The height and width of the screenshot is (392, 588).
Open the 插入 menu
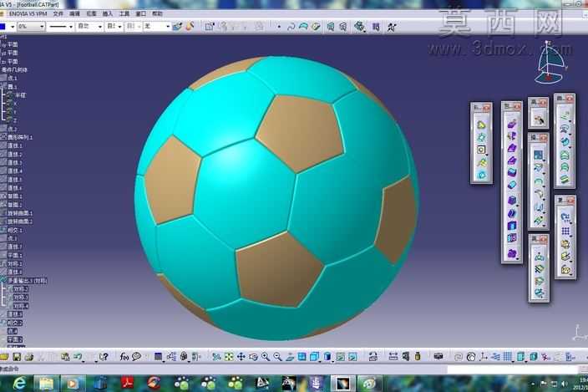click(108, 13)
